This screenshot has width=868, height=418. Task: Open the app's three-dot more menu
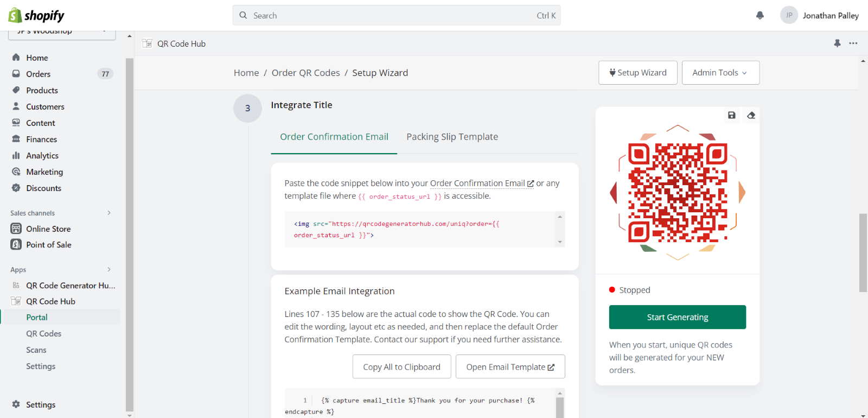click(x=853, y=43)
